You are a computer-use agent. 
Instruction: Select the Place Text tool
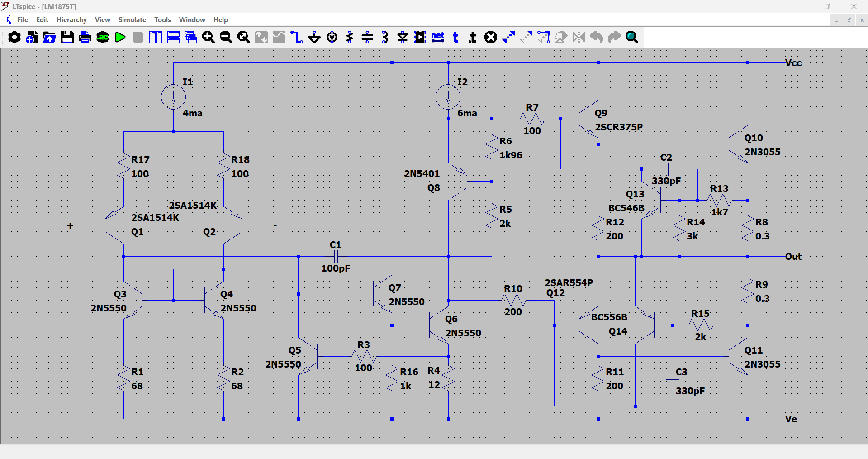(455, 37)
